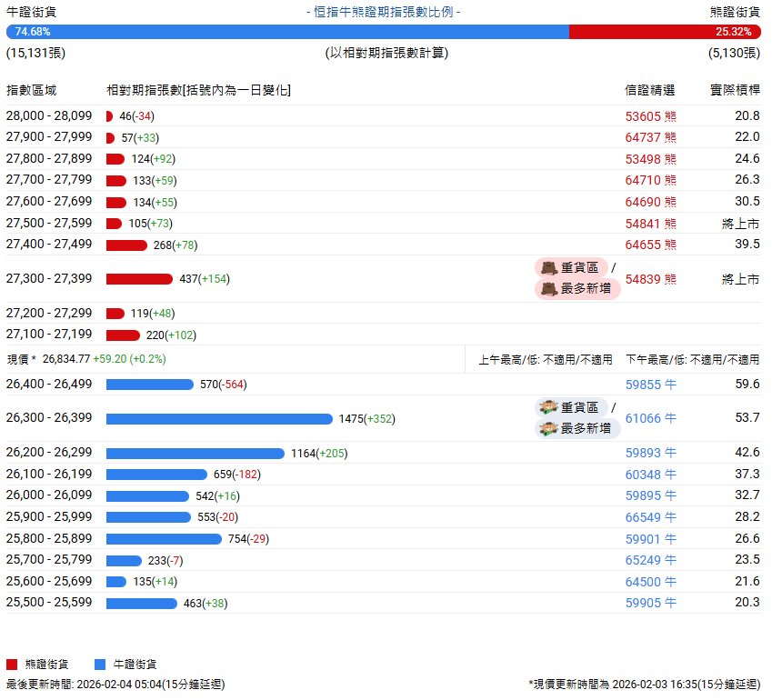This screenshot has height=700, width=772.
Task: Open bull warrant link 64500 牛
Action: [650, 582]
